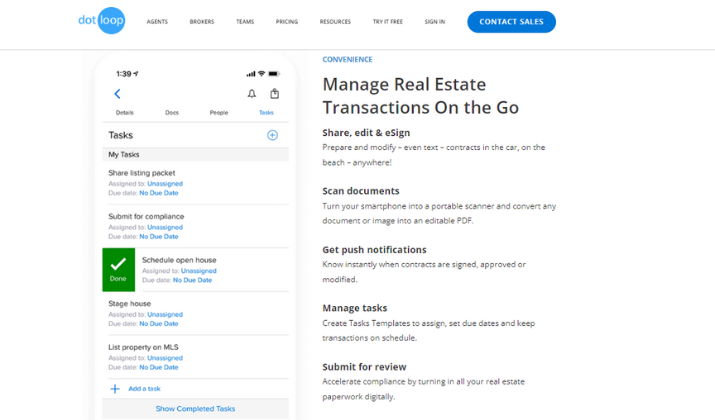Click No Due Date under Submit for compliance
The width and height of the screenshot is (715, 420).
159,237
